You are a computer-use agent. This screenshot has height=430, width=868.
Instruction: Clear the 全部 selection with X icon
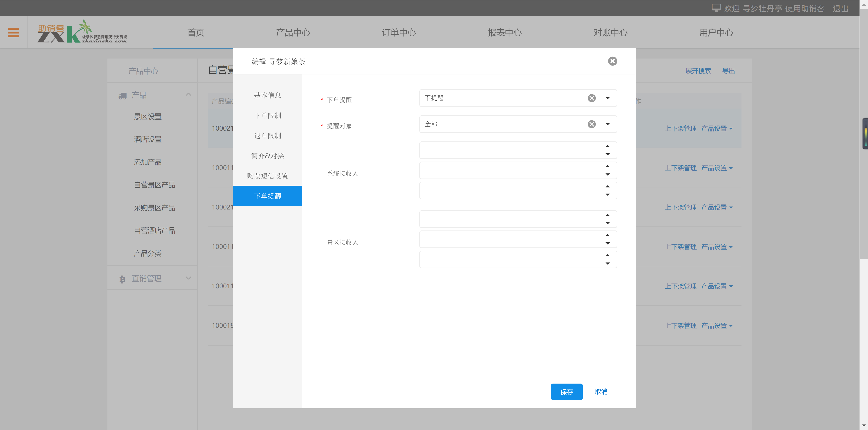tap(591, 124)
